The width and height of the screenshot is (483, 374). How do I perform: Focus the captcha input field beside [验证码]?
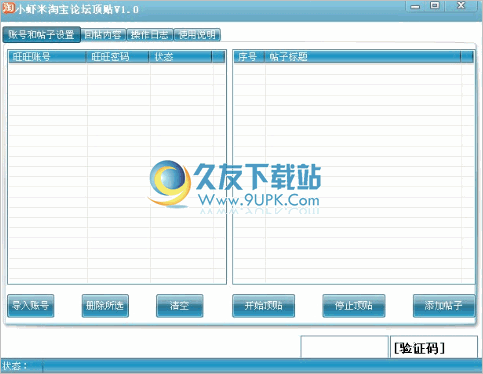345,347
